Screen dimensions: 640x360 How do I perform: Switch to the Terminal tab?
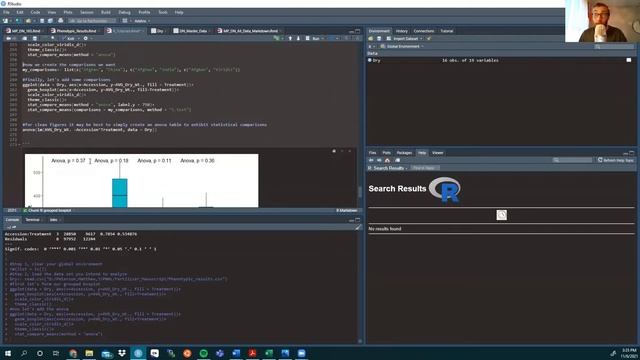point(33,220)
